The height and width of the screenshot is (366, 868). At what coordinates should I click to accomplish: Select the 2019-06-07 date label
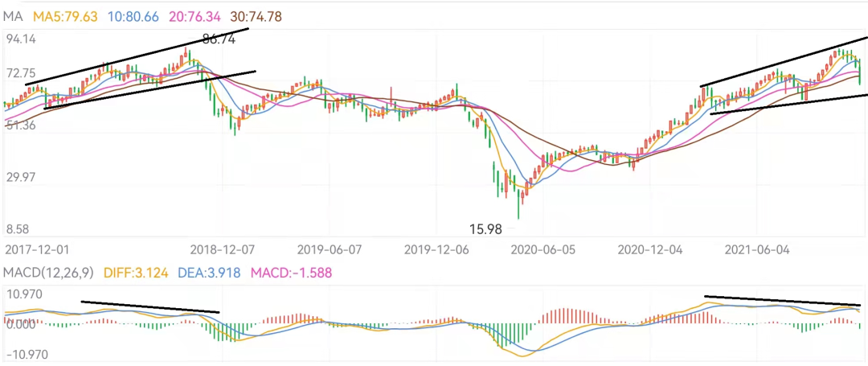(329, 249)
